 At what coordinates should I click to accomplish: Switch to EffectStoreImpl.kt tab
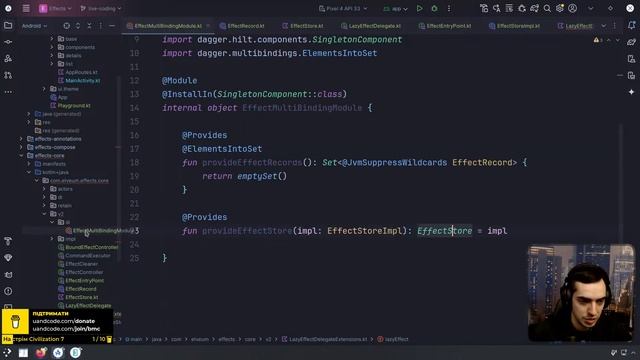tap(514, 26)
